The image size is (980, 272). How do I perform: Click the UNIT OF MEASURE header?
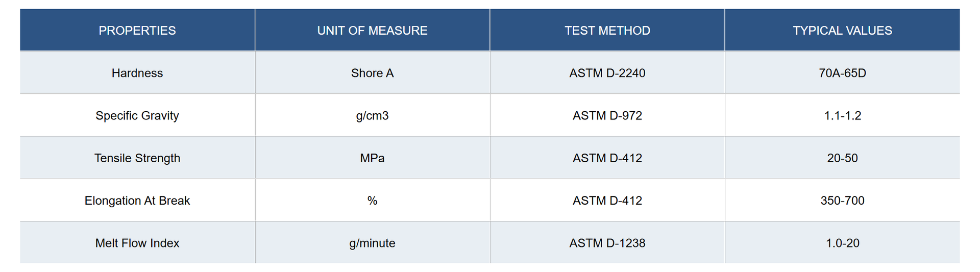coord(373,30)
